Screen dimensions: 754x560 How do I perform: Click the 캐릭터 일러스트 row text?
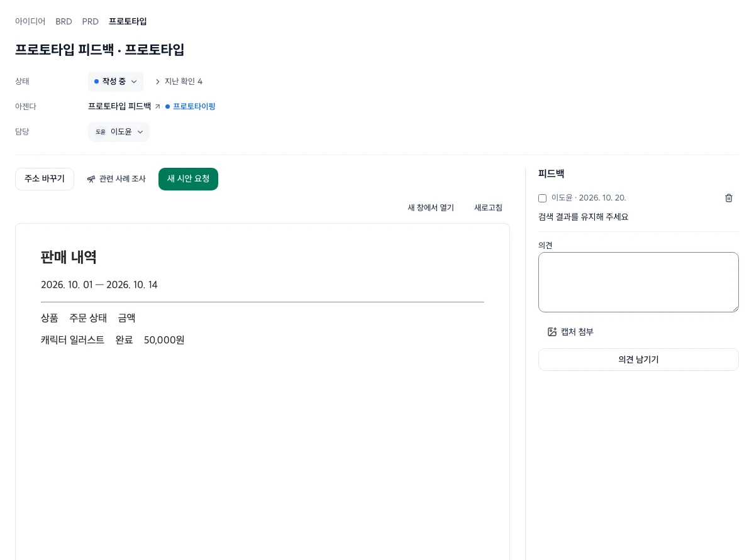72,340
